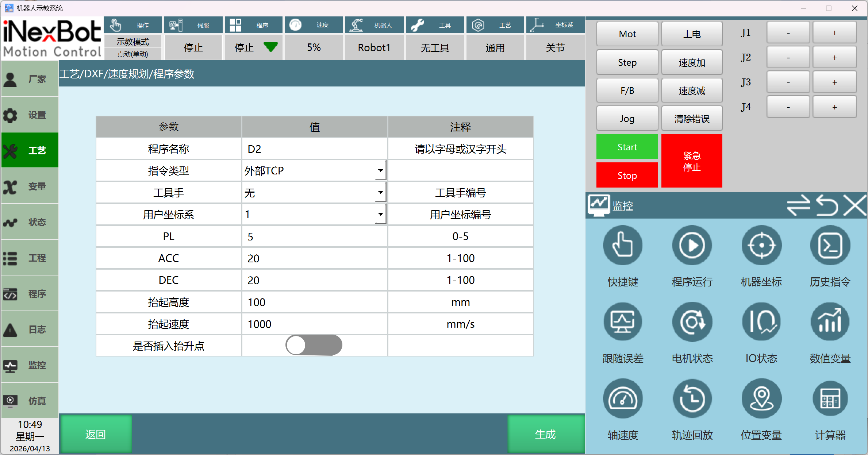The image size is (868, 455).
Task: Expand the 用户坐标系 dropdown
Action: coord(380,214)
